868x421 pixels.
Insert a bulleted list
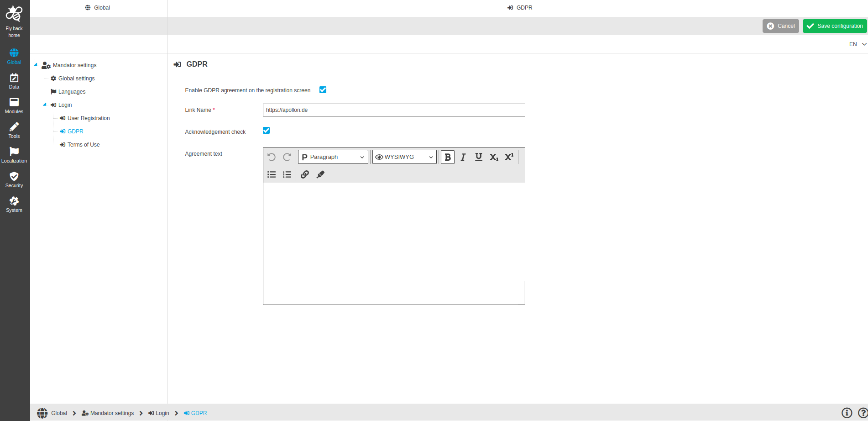coord(272,174)
